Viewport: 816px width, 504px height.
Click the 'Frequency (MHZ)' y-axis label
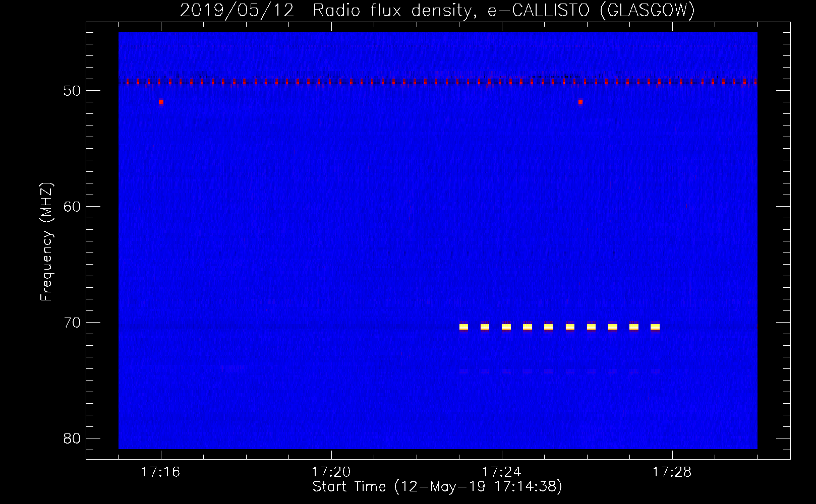pos(46,242)
